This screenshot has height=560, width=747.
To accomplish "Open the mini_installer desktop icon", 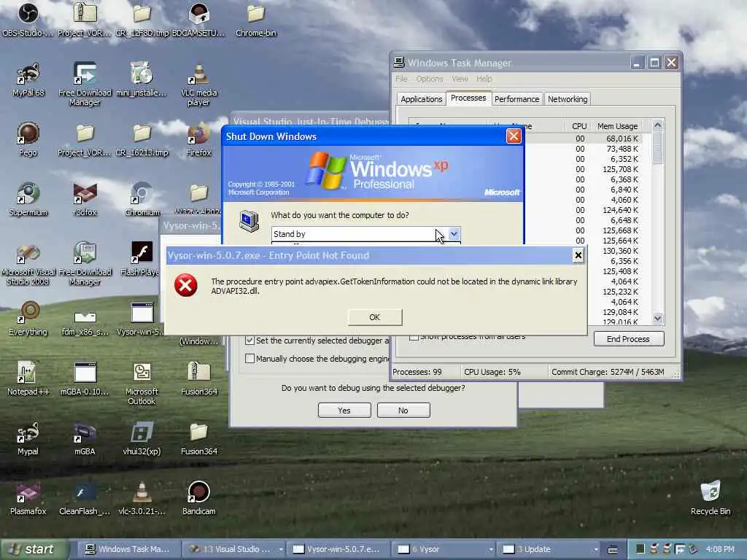I will [x=142, y=79].
